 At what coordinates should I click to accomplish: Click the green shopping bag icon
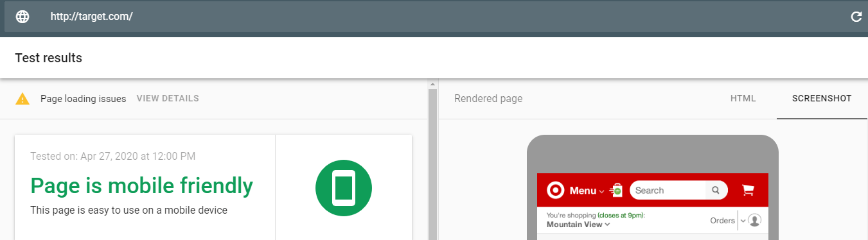click(616, 189)
